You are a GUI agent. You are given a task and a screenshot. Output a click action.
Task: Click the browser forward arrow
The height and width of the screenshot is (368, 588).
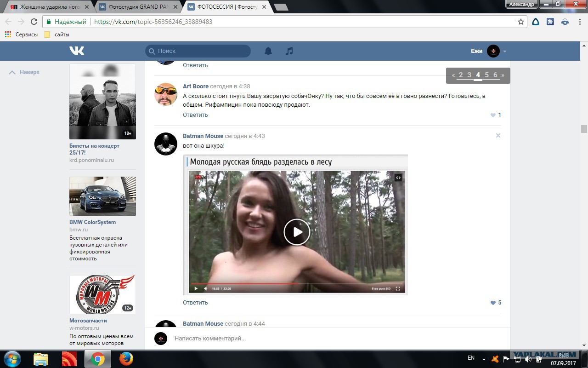[21, 22]
